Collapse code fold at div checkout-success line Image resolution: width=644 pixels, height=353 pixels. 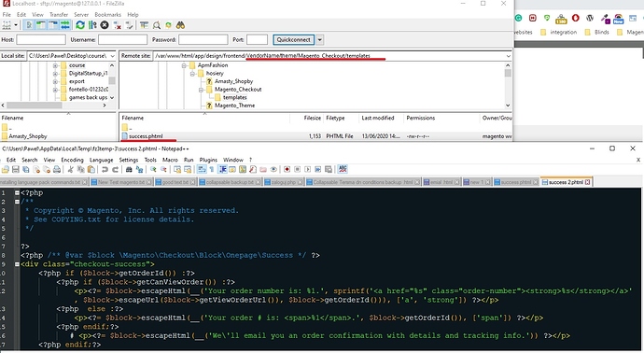pyautogui.click(x=17, y=264)
